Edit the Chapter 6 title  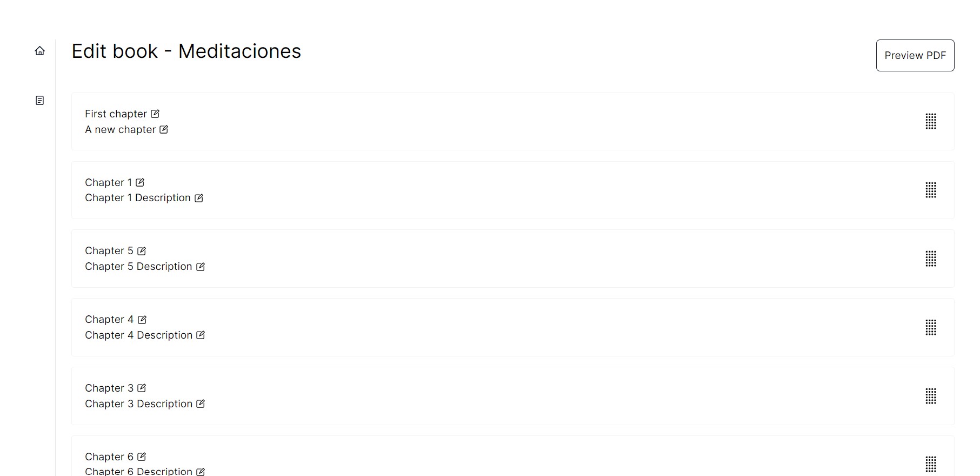click(142, 457)
